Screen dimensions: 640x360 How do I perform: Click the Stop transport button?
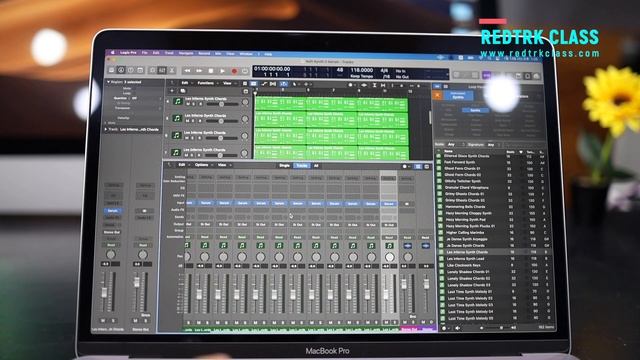(211, 71)
